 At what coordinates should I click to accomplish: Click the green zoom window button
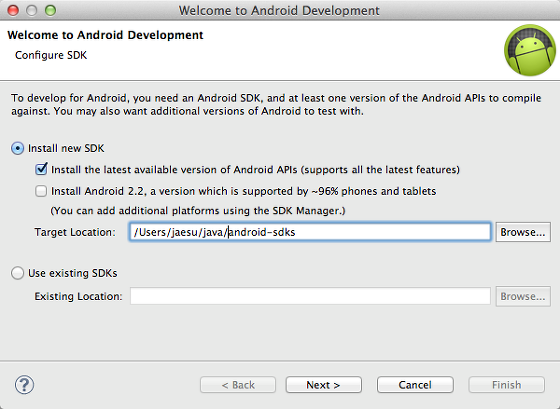[x=50, y=10]
